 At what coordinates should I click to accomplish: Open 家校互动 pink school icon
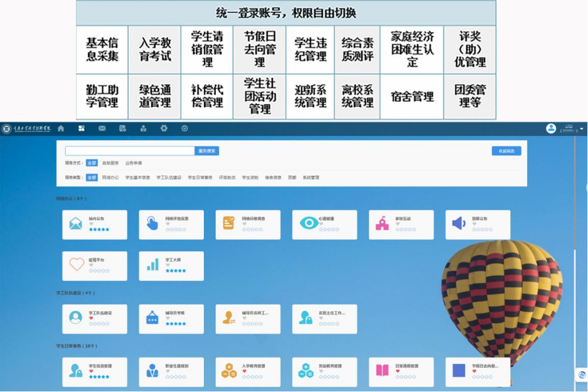[x=382, y=223]
